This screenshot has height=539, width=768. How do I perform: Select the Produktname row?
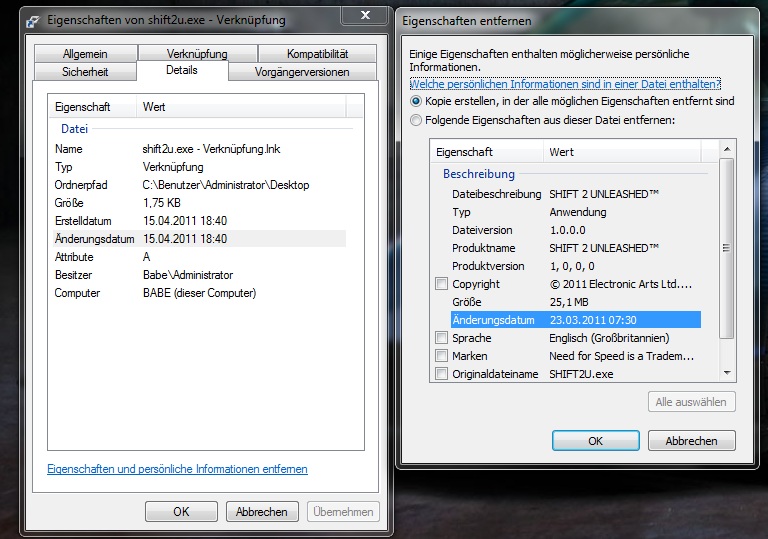point(576,248)
